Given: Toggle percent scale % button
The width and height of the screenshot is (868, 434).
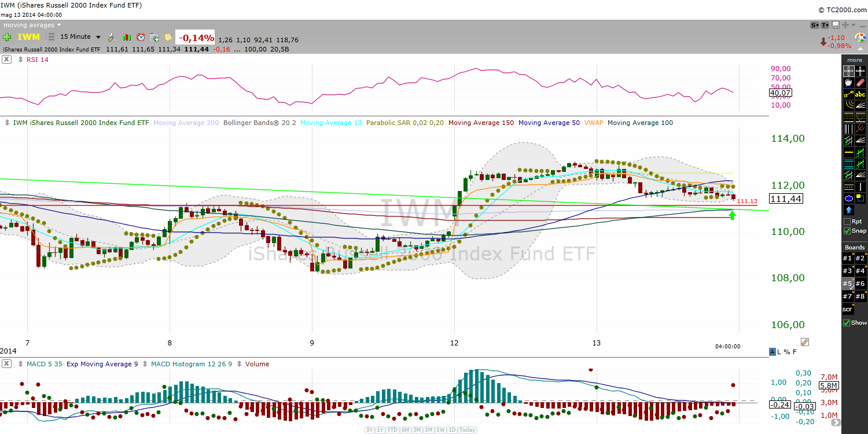Looking at the screenshot, I should [787, 352].
